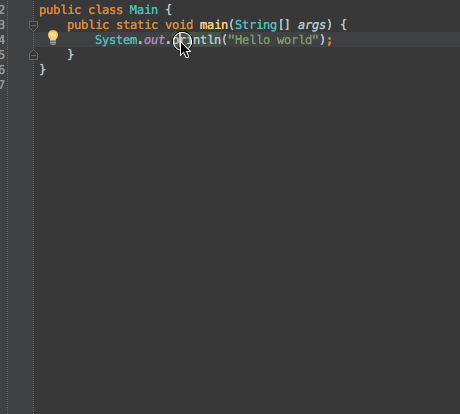This screenshot has width=460, height=414.
Task: Click the yellow lightbulb intention icon
Action: pos(53,37)
